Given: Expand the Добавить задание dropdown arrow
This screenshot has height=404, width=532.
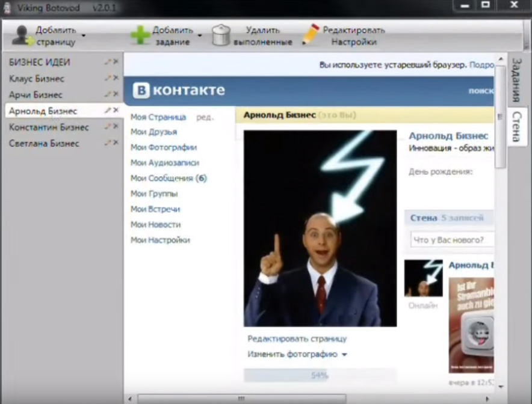Looking at the screenshot, I should (x=200, y=35).
